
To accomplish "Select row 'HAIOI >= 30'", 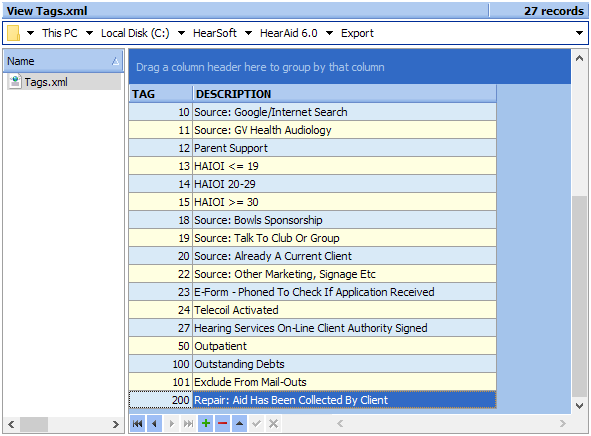I will 312,202.
